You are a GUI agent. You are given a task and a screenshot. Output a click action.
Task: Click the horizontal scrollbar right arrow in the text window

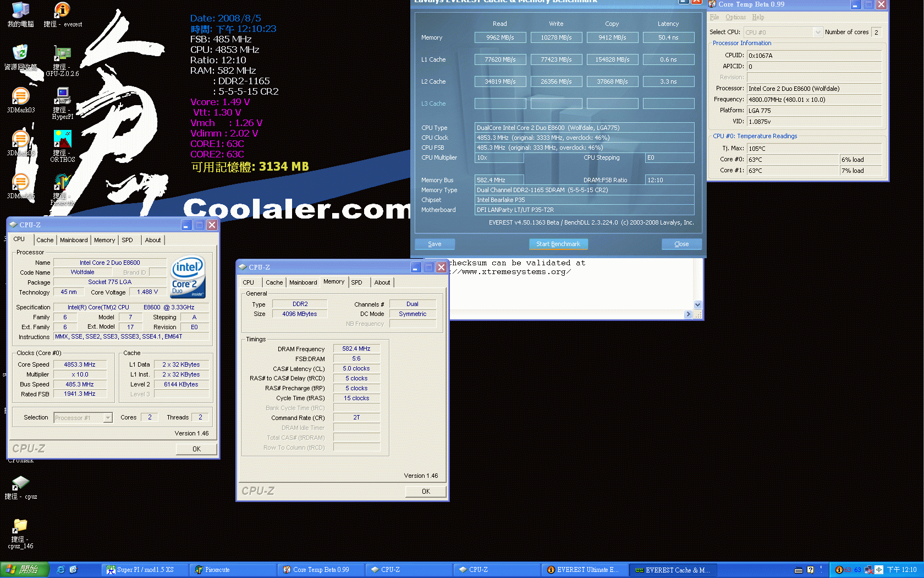click(688, 314)
